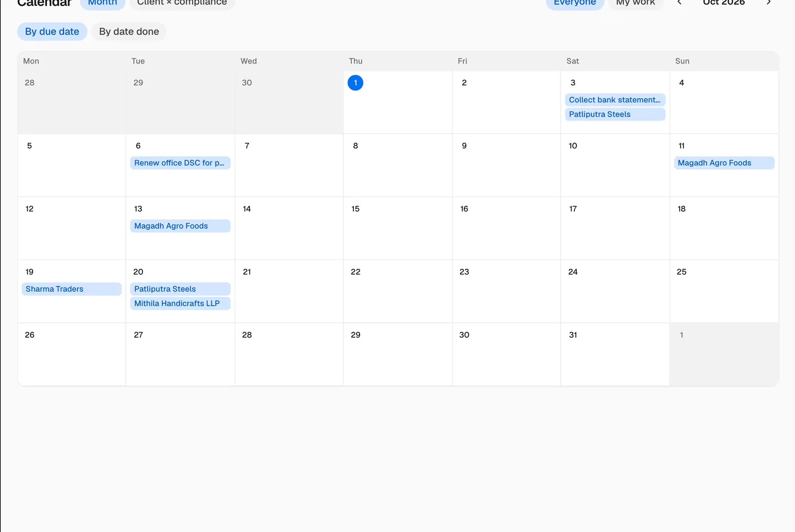Open Collect bank statement event on Oct 3
Image resolution: width=795 pixels, height=532 pixels.
pos(615,100)
